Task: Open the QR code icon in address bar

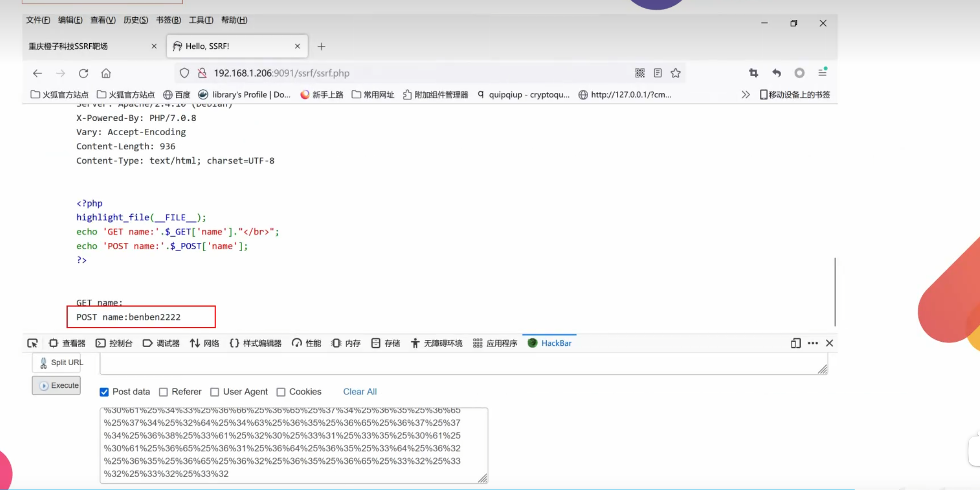Action: click(x=640, y=73)
